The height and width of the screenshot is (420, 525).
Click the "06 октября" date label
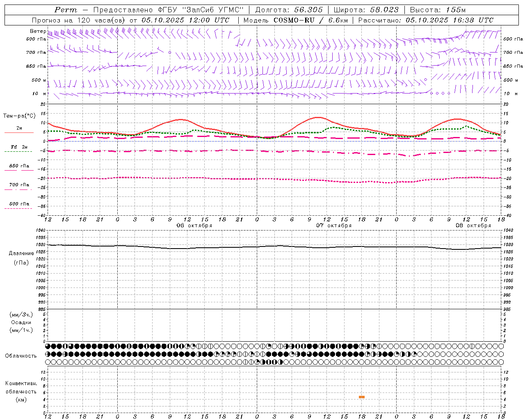pos(194,226)
